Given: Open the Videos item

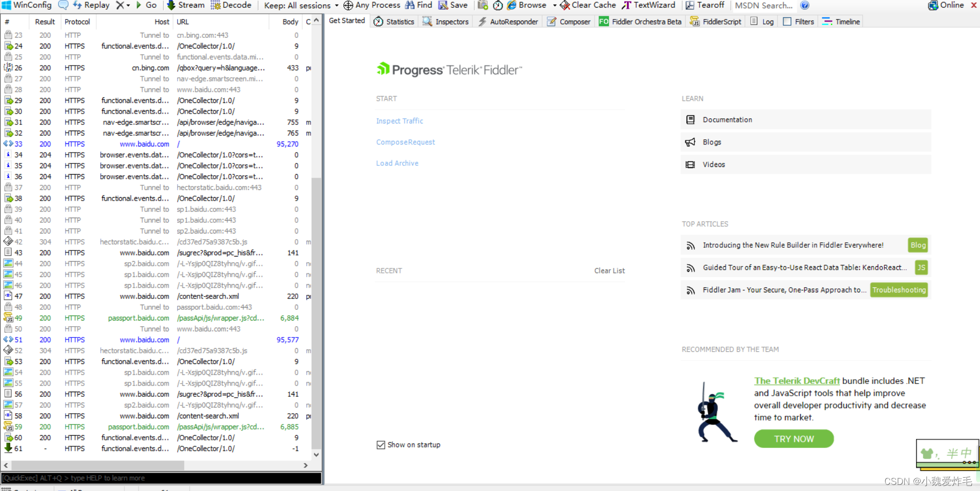Looking at the screenshot, I should coord(805,164).
